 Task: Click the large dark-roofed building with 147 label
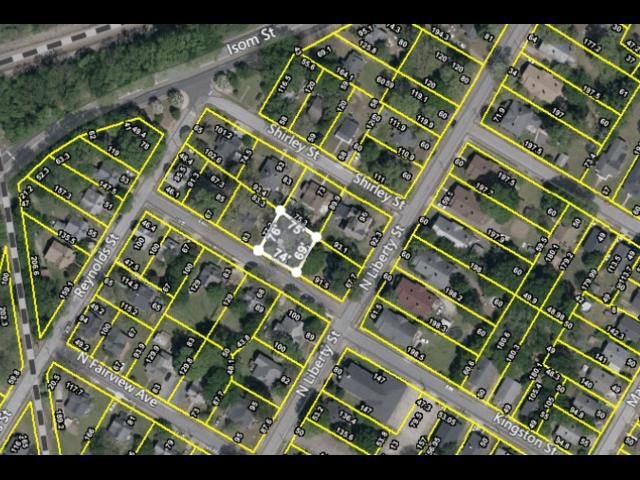pos(370,390)
